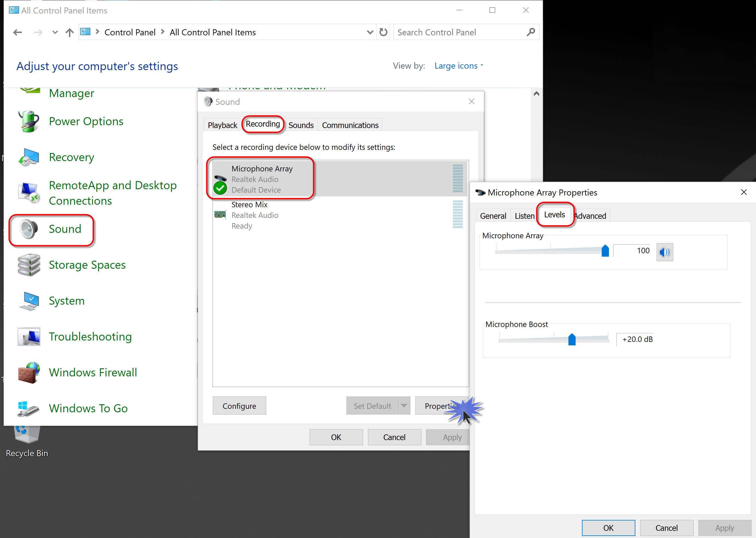Open the Troubleshooting link
The height and width of the screenshot is (538, 756).
(90, 336)
